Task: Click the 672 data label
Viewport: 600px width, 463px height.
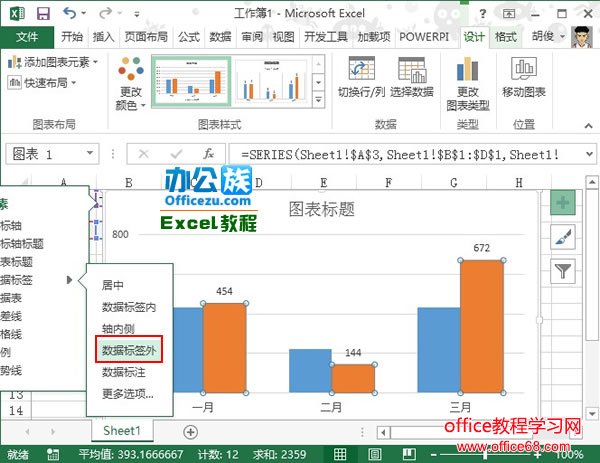Action: (x=481, y=248)
